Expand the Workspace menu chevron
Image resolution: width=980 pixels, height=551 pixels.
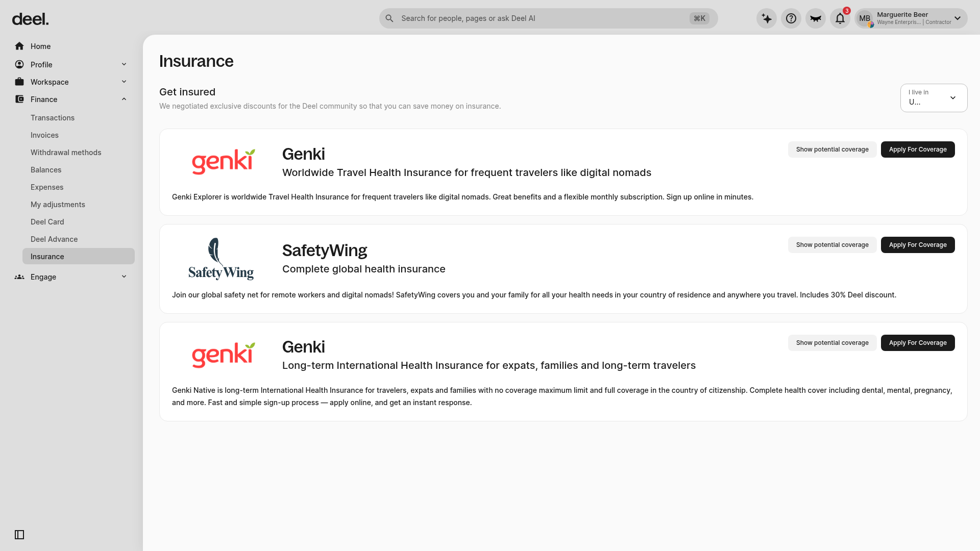click(x=124, y=82)
